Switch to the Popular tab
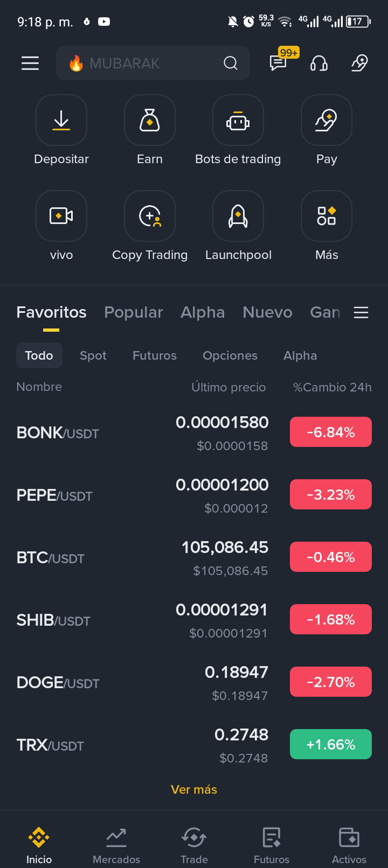This screenshot has height=868, width=388. click(x=133, y=312)
